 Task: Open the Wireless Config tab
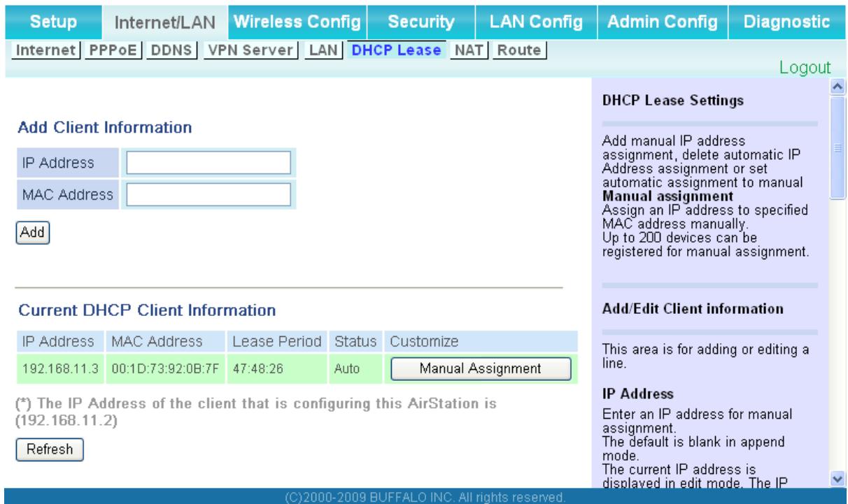coord(298,22)
